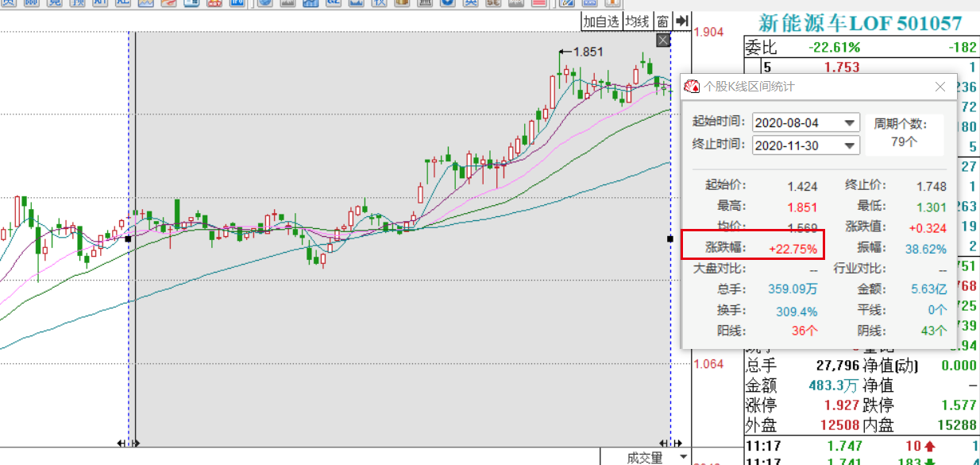This screenshot has width=980, height=465.
Task: Click the 个股K线区间统计 dialog title icon
Action: click(693, 87)
